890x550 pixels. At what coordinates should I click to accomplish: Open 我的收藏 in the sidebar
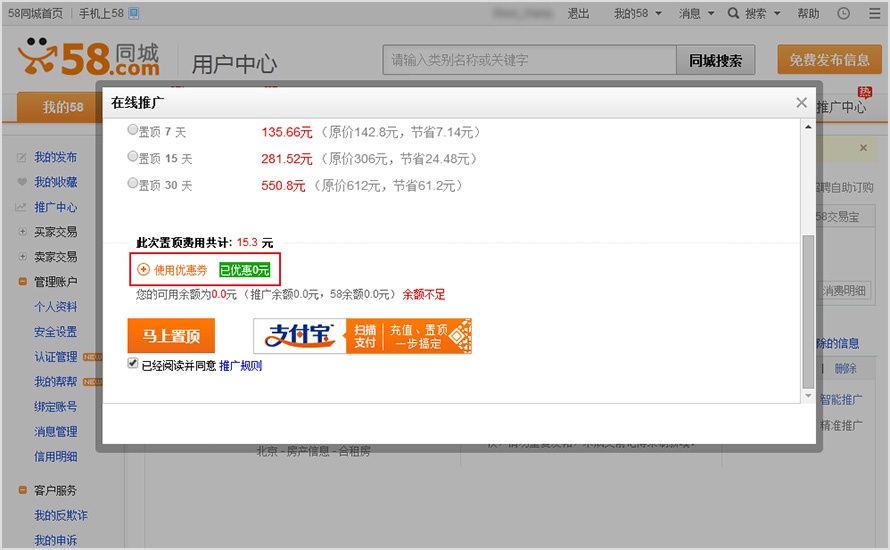coord(55,182)
